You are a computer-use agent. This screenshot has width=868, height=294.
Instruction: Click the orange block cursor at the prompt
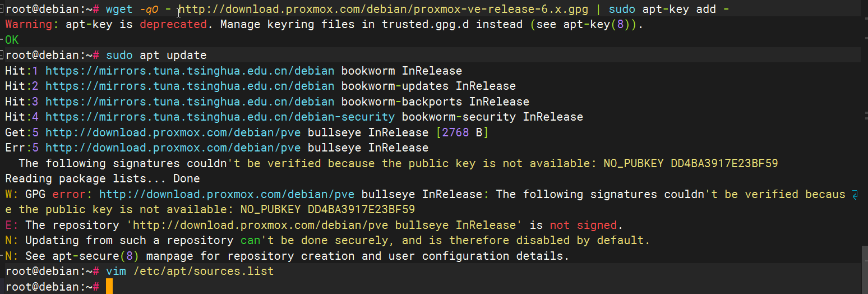[109, 286]
